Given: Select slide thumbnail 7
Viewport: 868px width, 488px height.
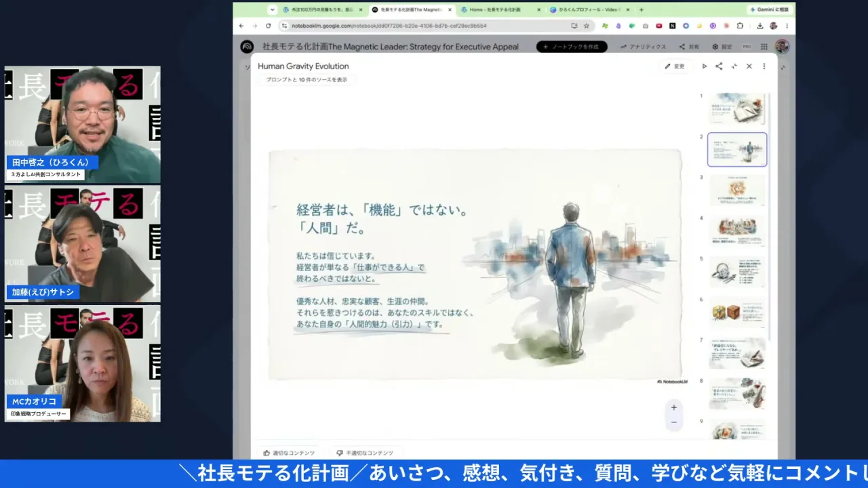Looking at the screenshot, I should pos(737,352).
